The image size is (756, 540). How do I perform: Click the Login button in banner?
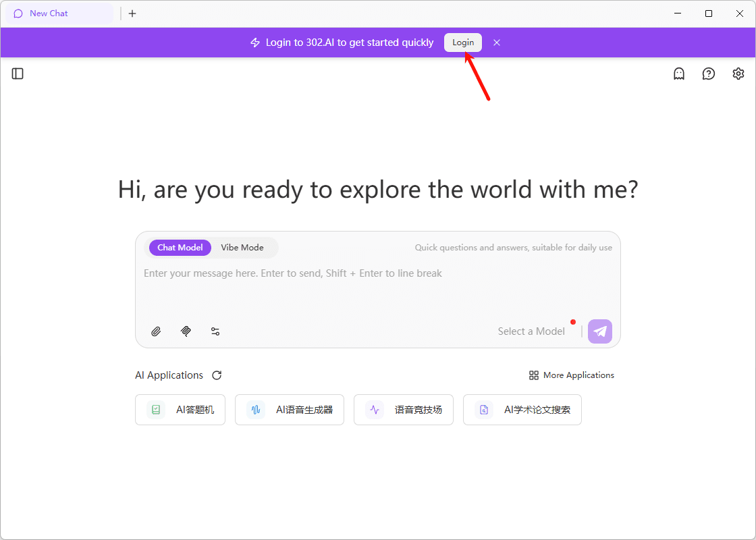463,42
